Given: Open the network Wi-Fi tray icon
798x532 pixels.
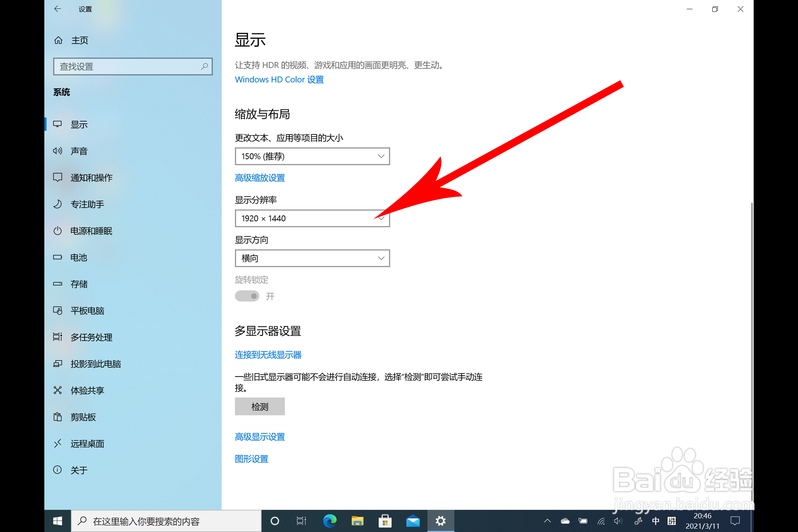Looking at the screenshot, I should point(601,521).
